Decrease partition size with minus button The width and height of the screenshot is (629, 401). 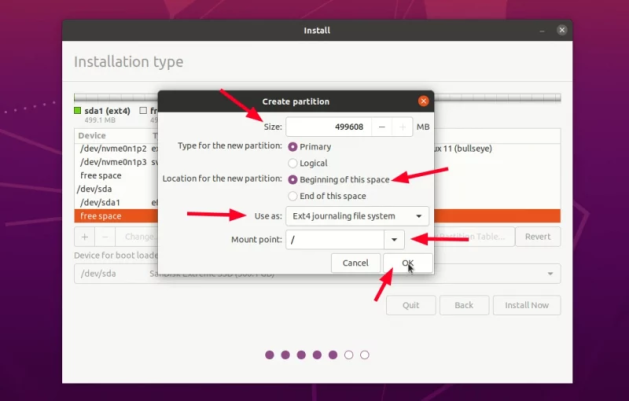[382, 127]
